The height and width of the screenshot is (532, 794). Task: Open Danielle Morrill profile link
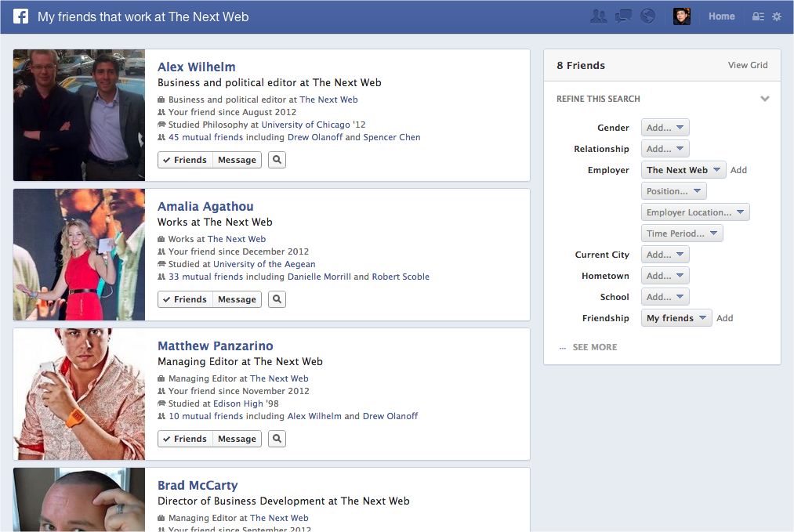click(319, 277)
